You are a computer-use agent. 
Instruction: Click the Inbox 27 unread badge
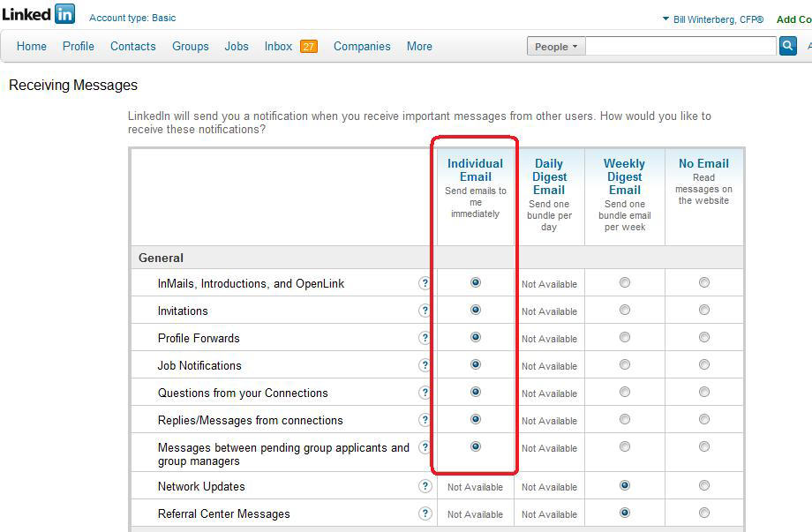click(x=309, y=47)
